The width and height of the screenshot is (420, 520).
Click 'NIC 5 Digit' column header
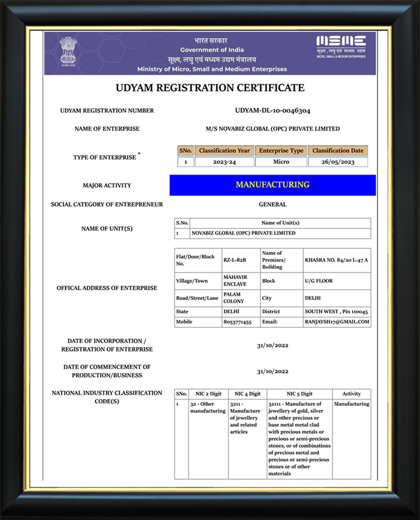(x=300, y=394)
